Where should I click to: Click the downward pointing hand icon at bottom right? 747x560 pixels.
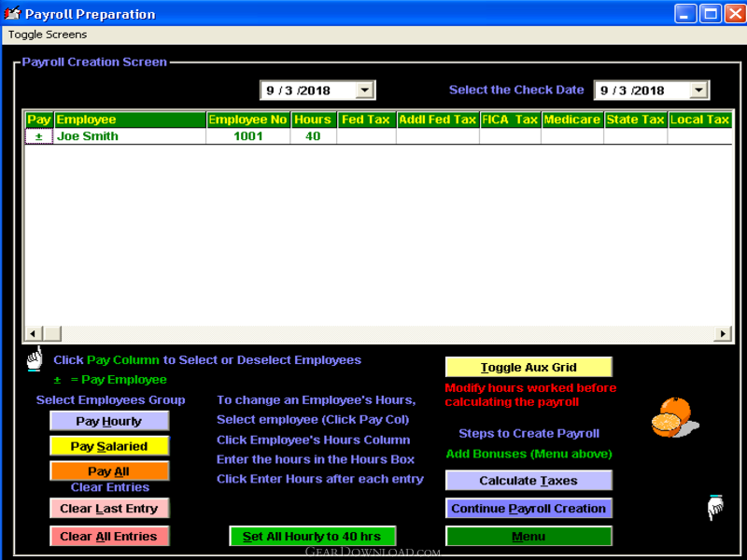pyautogui.click(x=715, y=508)
